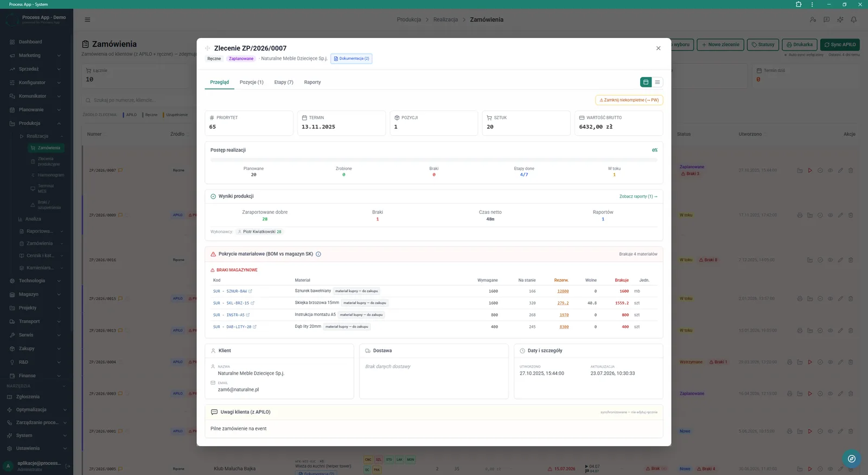Click the notifications bell icon in the top bar
The width and height of the screenshot is (868, 475).
pyautogui.click(x=854, y=20)
